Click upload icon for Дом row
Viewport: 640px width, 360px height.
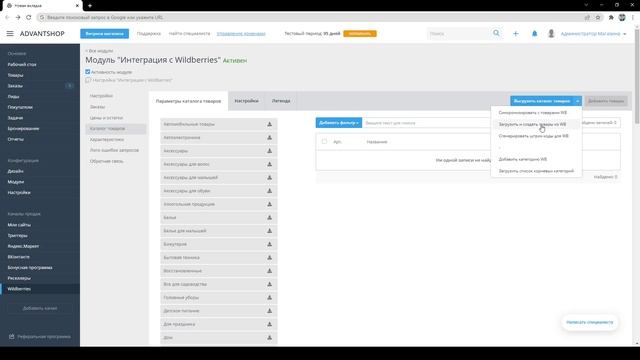click(269, 338)
